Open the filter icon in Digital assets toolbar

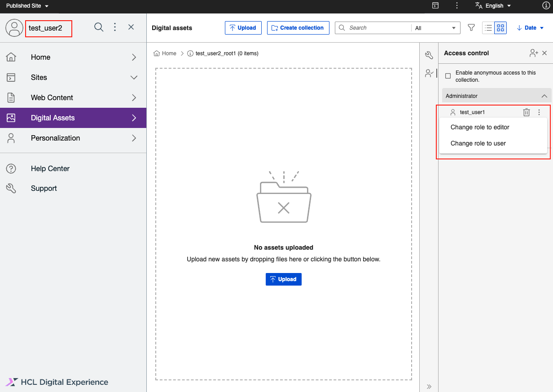tap(471, 27)
